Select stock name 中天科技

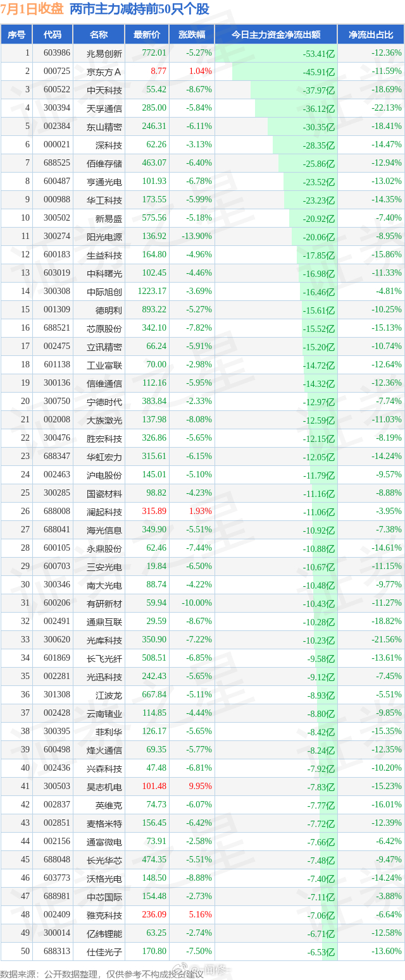tap(104, 90)
